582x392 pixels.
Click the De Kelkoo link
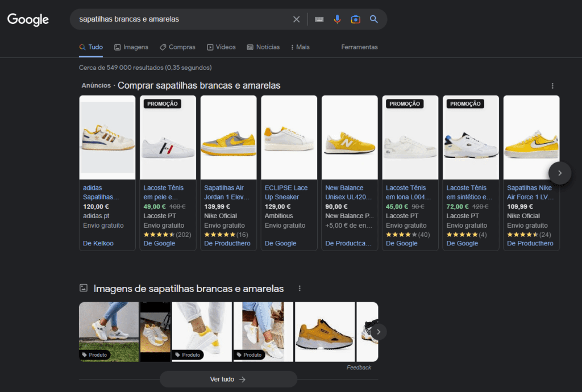[x=98, y=243]
